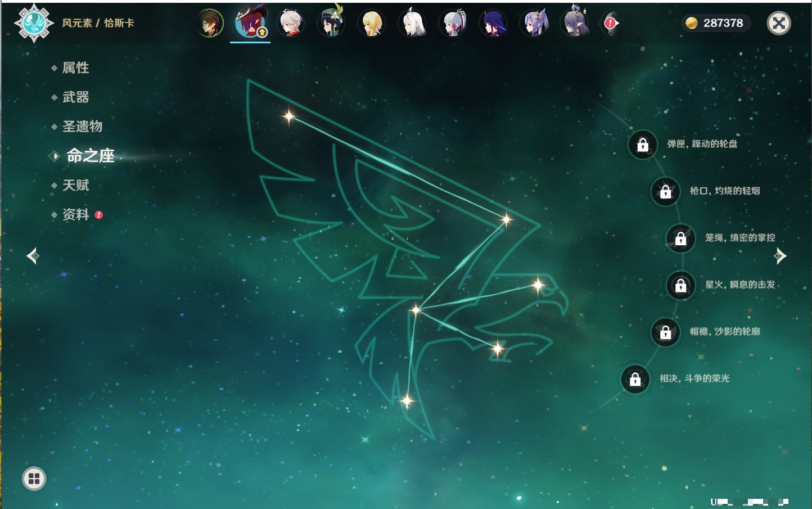Click the topmost star on the wing tip

[x=289, y=116]
